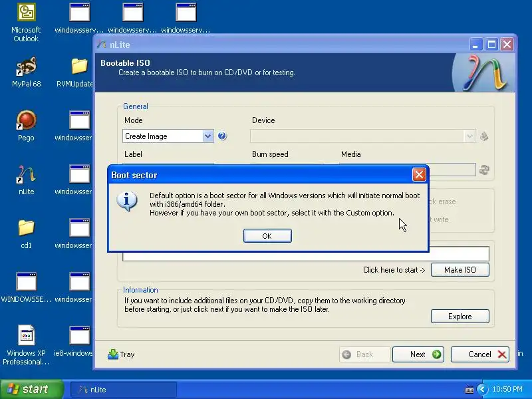This screenshot has height=399, width=532.
Task: Open the Pego desktop shortcut
Action: click(26, 126)
